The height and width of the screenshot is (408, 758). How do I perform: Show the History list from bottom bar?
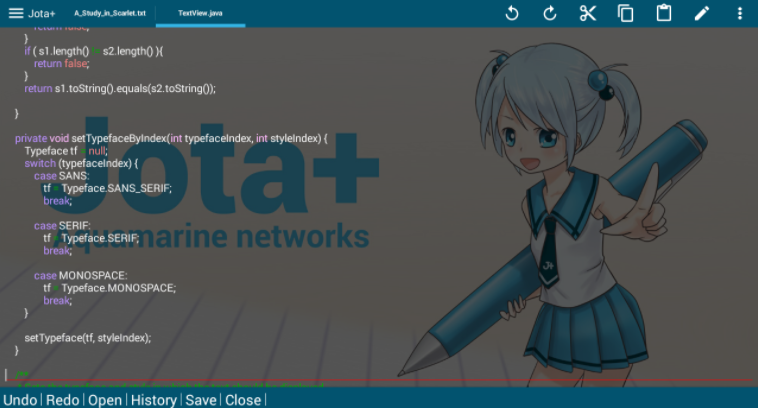coord(154,400)
